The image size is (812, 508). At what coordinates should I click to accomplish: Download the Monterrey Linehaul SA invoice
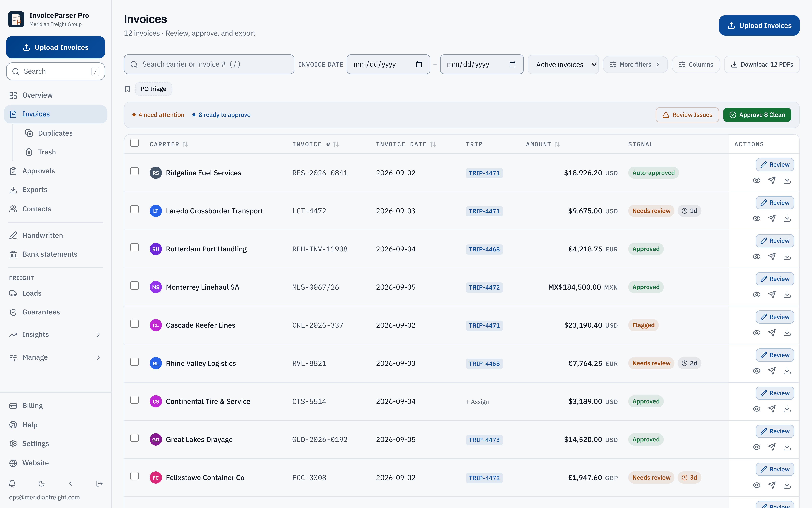pyautogui.click(x=787, y=295)
